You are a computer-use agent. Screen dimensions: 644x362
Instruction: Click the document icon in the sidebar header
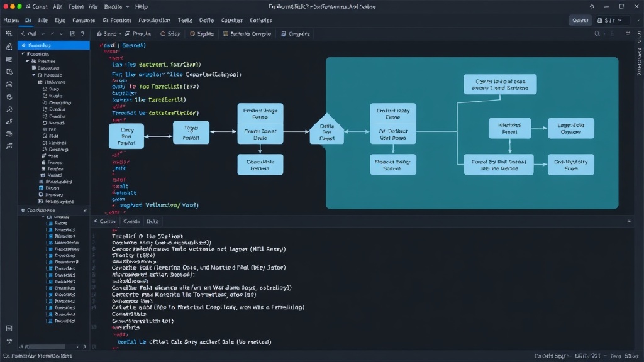coord(72,34)
